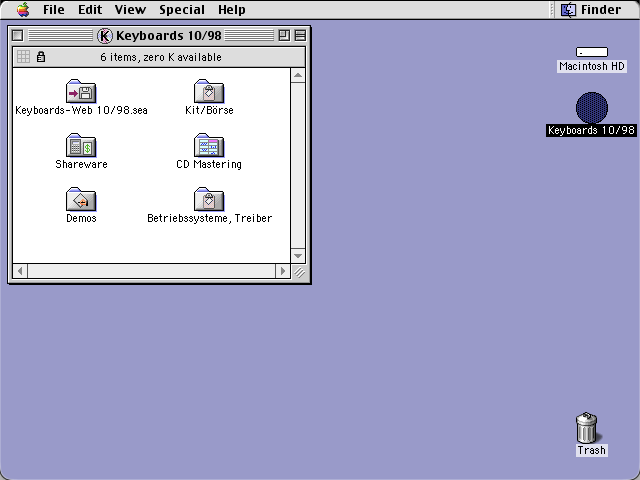
Task: Click the 'Trash' label text
Action: 591,450
